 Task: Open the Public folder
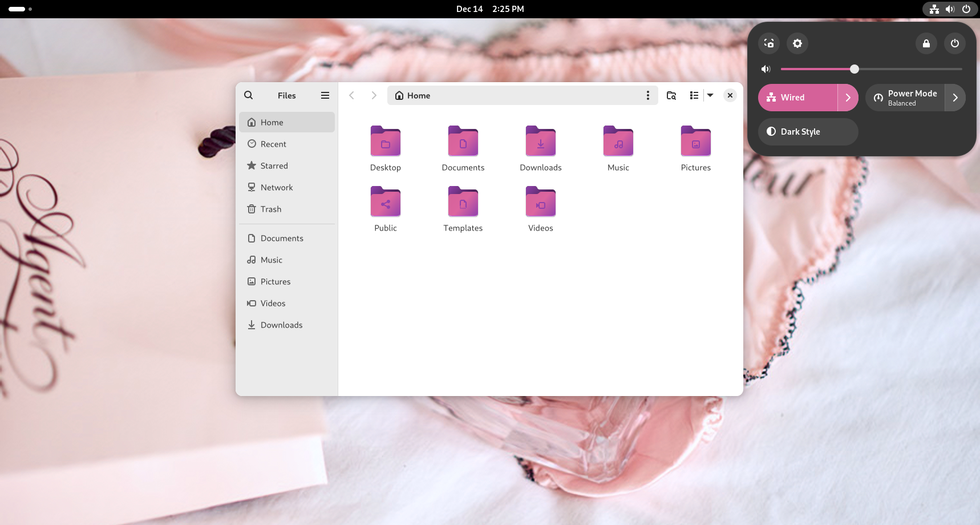click(386, 209)
